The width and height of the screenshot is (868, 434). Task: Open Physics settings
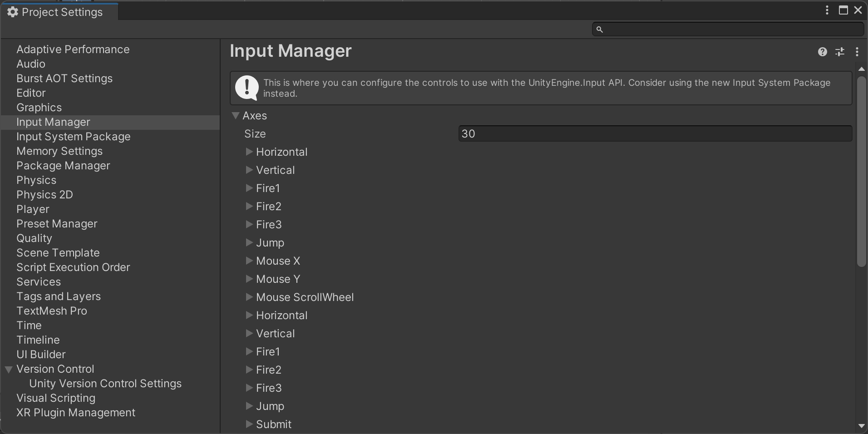[36, 180]
